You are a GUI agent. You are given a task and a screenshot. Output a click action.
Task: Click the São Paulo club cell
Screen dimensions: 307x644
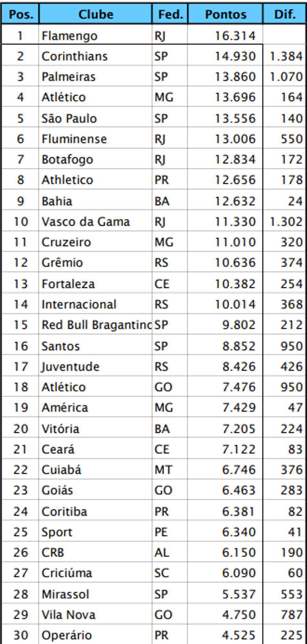[x=95, y=118]
